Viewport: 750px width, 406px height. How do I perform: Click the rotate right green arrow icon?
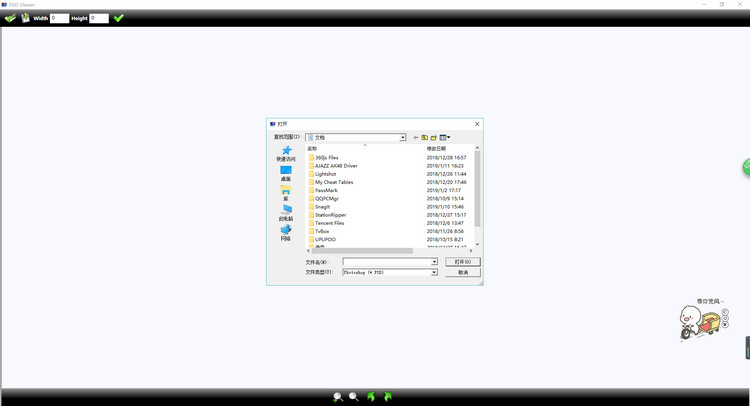[x=387, y=396]
